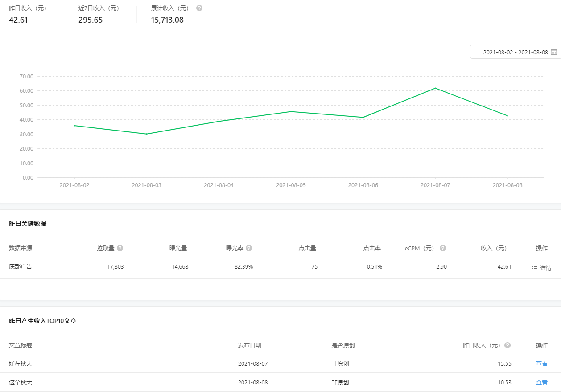Click the chart's lowest point at 2021-08-03

pyautogui.click(x=147, y=134)
